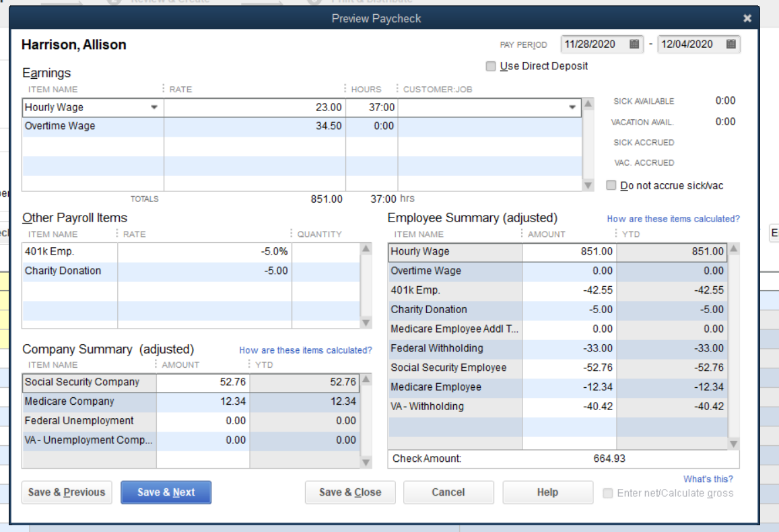
Task: Click Company Summary scroll down arrow
Action: [x=366, y=463]
